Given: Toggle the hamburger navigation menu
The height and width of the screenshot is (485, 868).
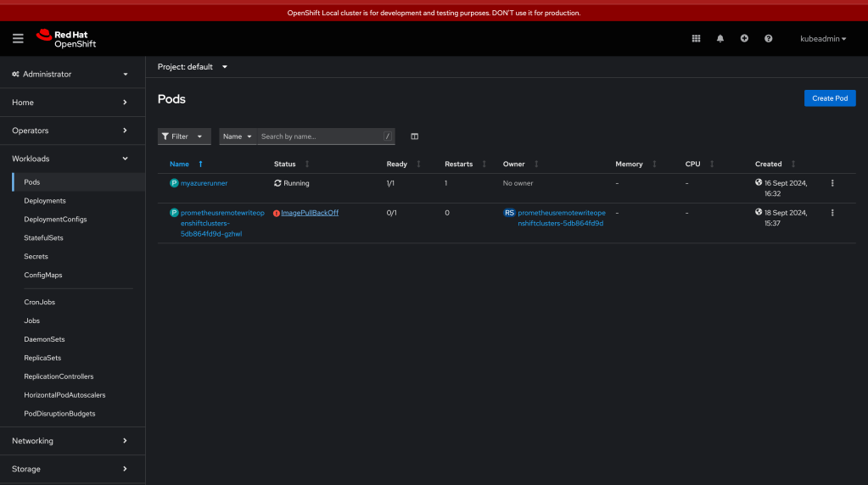Looking at the screenshot, I should coord(18,39).
